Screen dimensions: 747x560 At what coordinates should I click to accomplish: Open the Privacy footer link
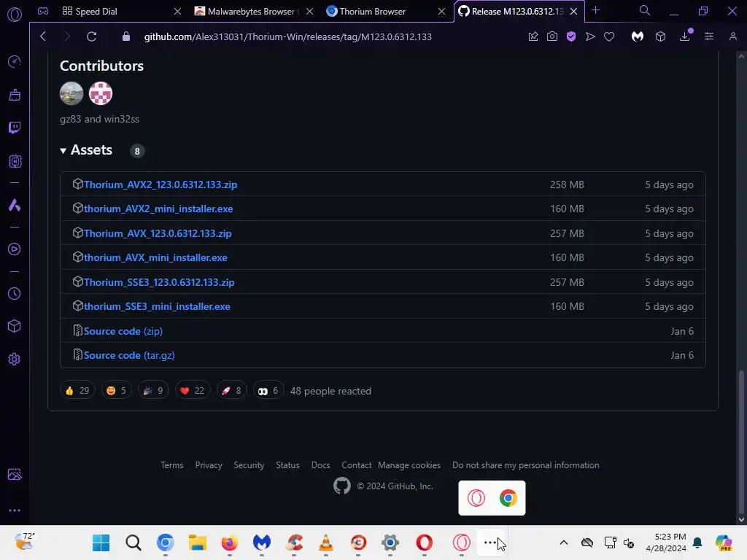[209, 465]
